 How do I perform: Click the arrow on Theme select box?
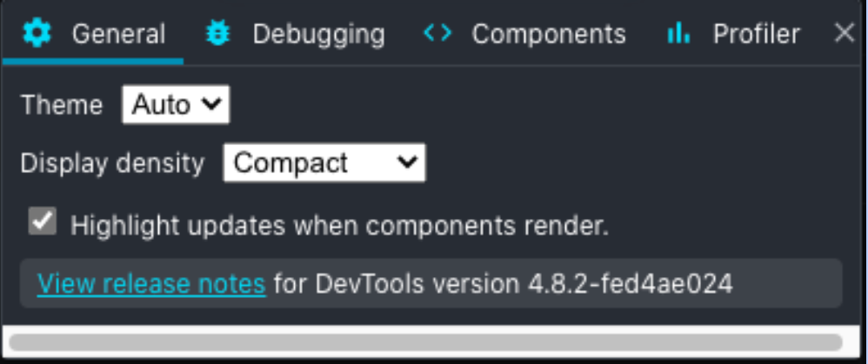coord(210,104)
